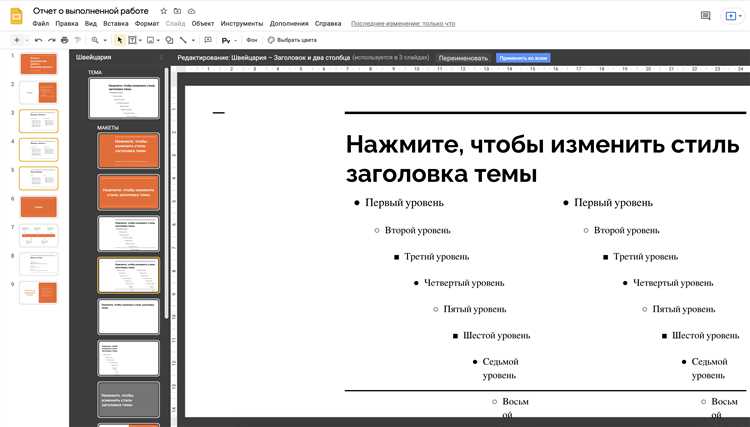The width and height of the screenshot is (750, 427).
Task: Open the placeholder insert dropdown arrow
Action: [235, 41]
